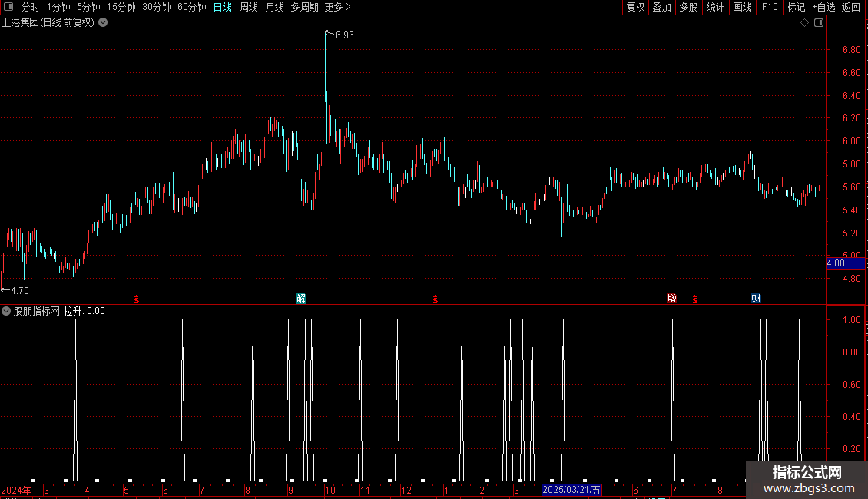Click the panel layout icon at top-left

[8, 7]
